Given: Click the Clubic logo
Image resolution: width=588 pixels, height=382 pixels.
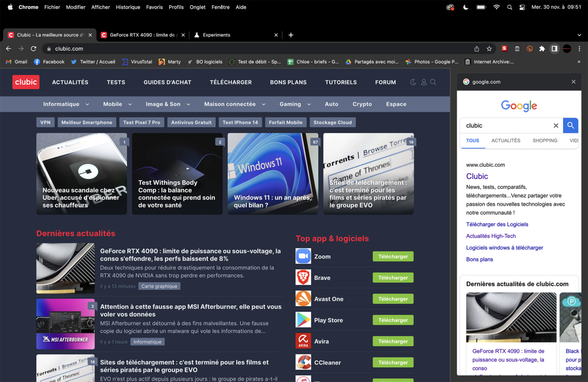Looking at the screenshot, I should pos(26,82).
